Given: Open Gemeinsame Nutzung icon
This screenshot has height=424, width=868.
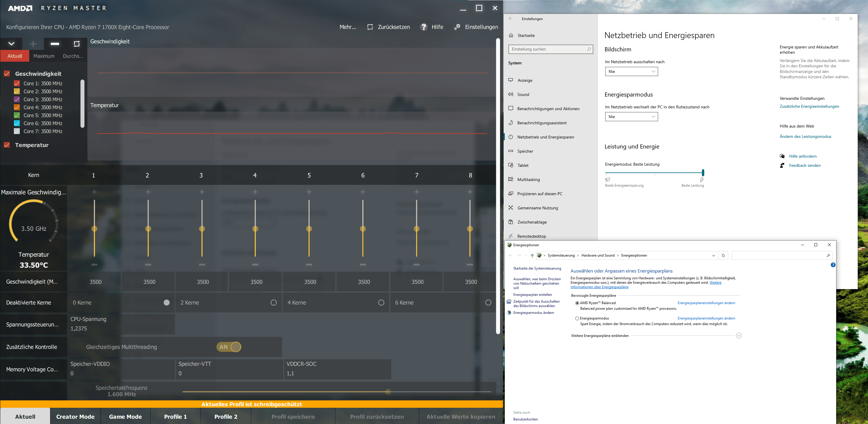Looking at the screenshot, I should (x=511, y=208).
